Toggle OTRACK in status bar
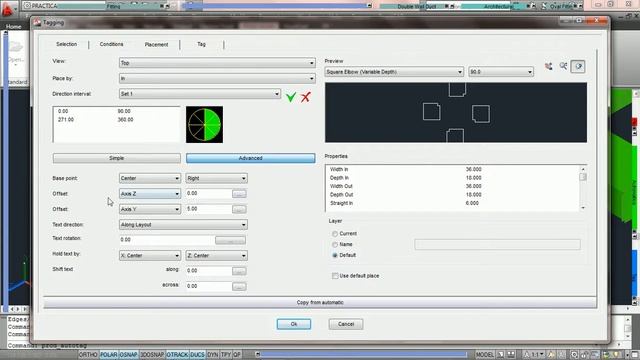This screenshot has width=640, height=360. [x=177, y=355]
